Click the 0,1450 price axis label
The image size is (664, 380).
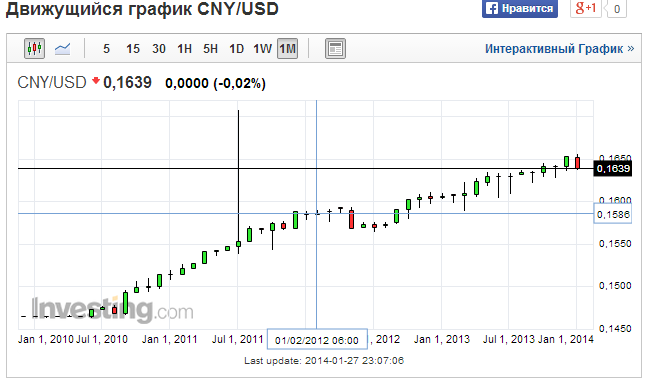(615, 328)
